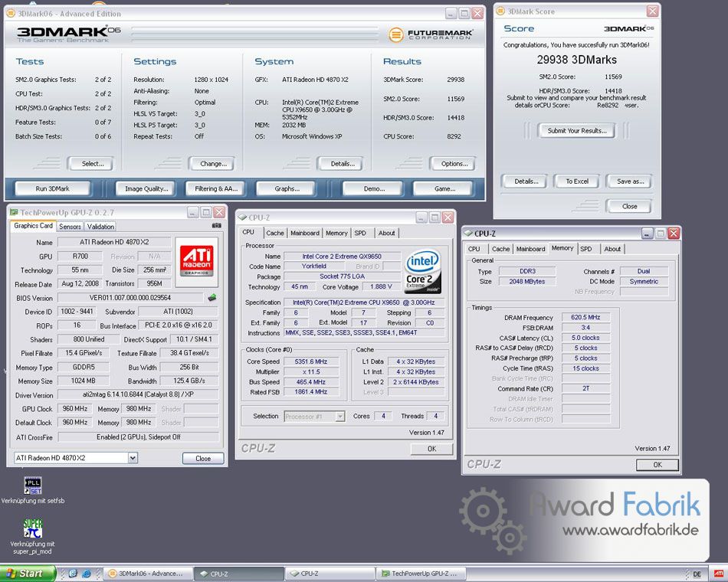The height and width of the screenshot is (582, 728).
Task: Click the Filtering & AA button
Action: (216, 188)
